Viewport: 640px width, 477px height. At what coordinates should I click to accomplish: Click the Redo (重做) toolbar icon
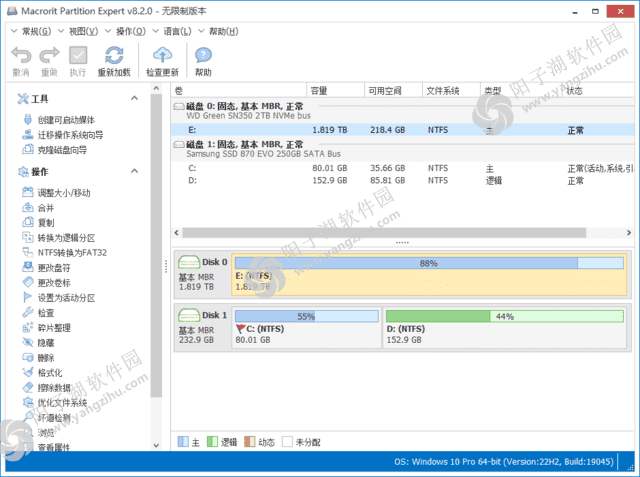pos(49,55)
